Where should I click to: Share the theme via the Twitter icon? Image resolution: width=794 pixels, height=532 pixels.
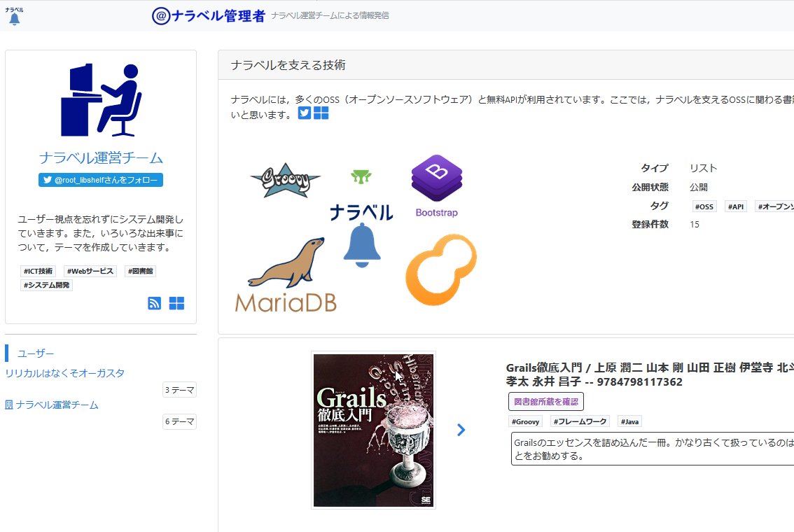pyautogui.click(x=305, y=113)
